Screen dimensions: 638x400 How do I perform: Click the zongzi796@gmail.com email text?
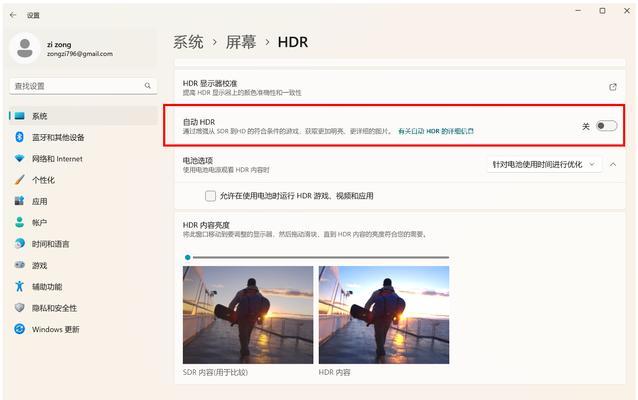coord(80,54)
